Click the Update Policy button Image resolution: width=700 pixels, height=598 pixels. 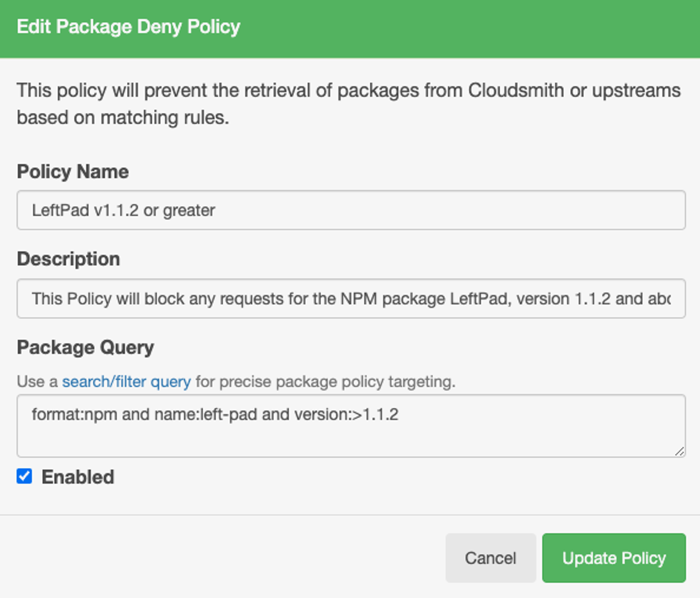[614, 558]
